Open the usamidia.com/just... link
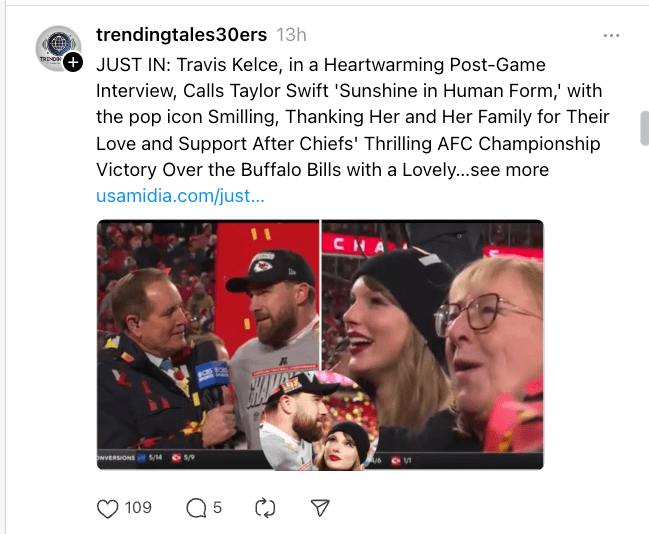Image resolution: width=649 pixels, height=534 pixels. point(180,196)
